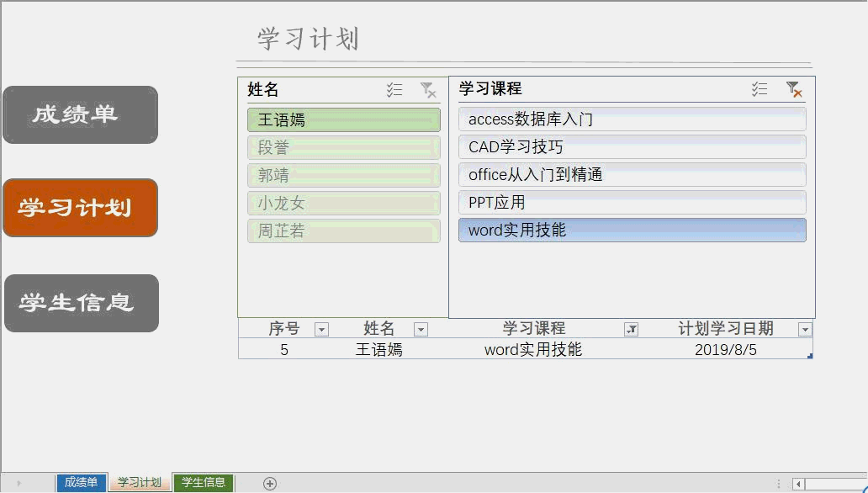Filter by access数据库入门 course
This screenshot has height=493, width=868.
[632, 119]
